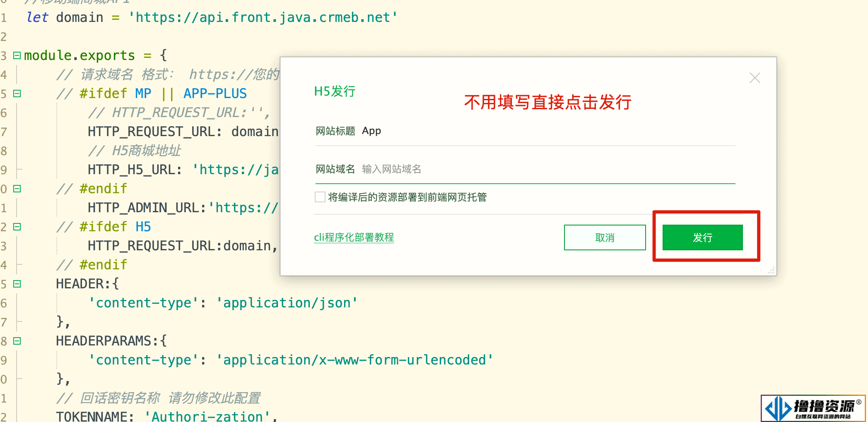Collapse the HEADER:{ block fold
This screenshot has width=868, height=422.
[x=17, y=283]
